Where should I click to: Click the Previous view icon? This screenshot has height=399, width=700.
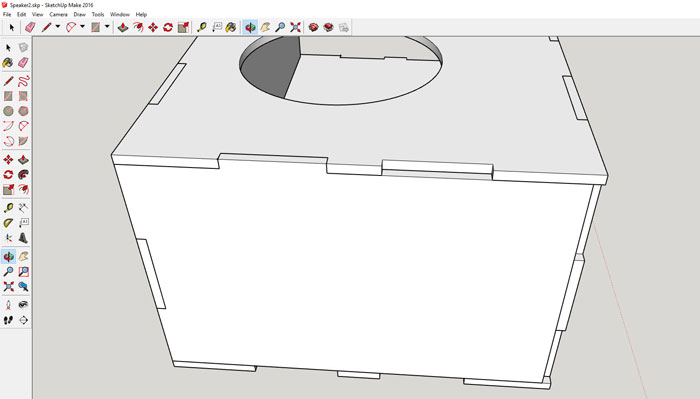point(23,286)
